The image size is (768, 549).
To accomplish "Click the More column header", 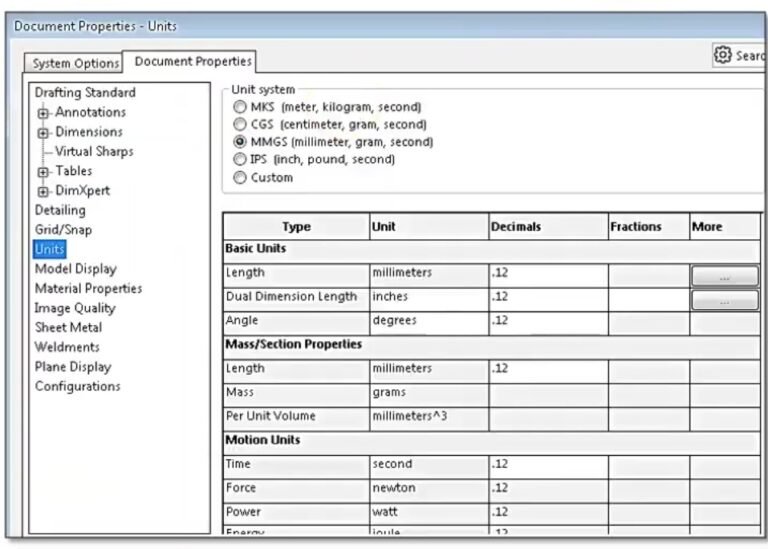I will pyautogui.click(x=725, y=227).
